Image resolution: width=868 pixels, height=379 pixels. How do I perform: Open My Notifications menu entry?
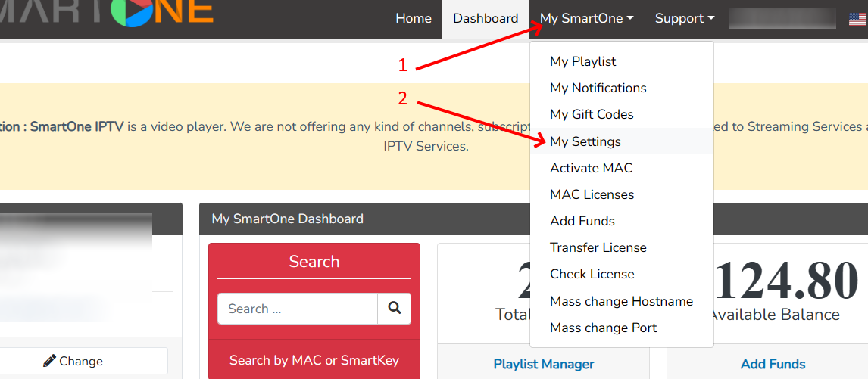click(622, 88)
